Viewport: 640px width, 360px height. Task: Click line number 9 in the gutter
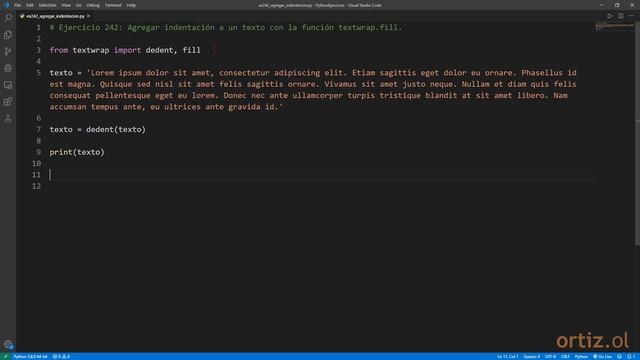tap(38, 152)
